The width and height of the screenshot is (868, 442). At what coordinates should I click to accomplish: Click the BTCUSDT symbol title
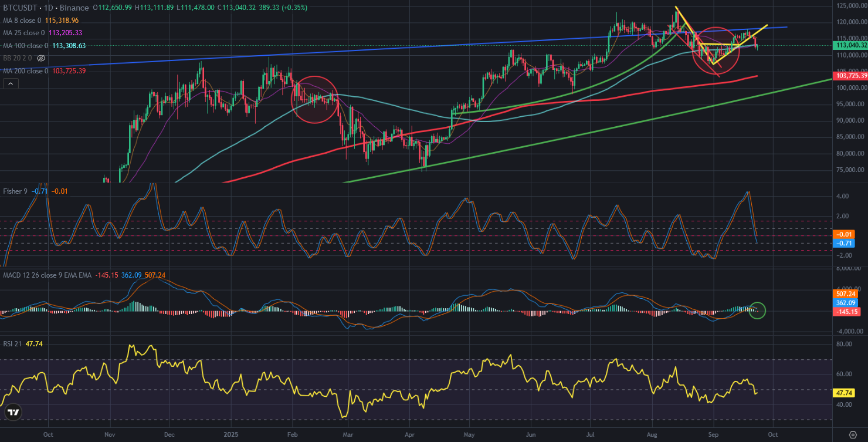click(x=22, y=8)
